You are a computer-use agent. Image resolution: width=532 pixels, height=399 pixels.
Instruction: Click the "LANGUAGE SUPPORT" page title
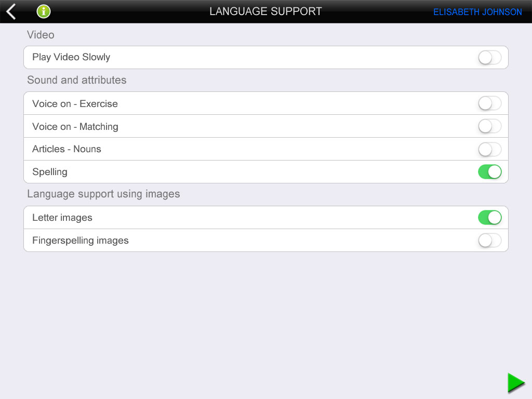265,11
